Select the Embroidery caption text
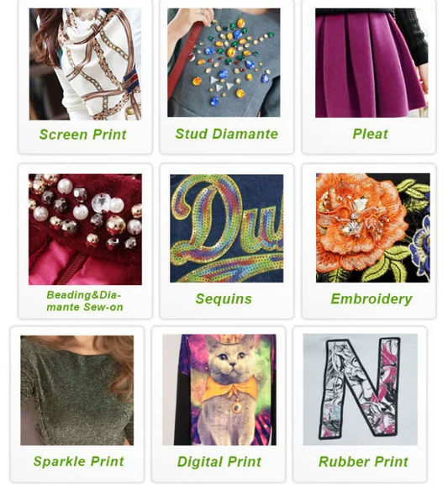Viewport: 448px width, 486px height. point(372,298)
